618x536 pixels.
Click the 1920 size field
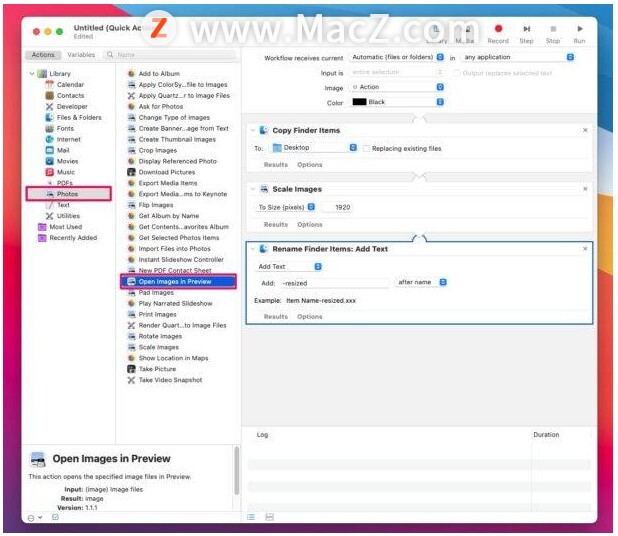click(x=336, y=207)
